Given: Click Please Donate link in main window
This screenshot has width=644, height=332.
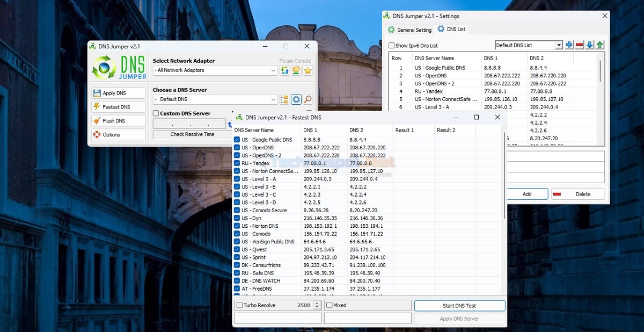Looking at the screenshot, I should coord(295,61).
